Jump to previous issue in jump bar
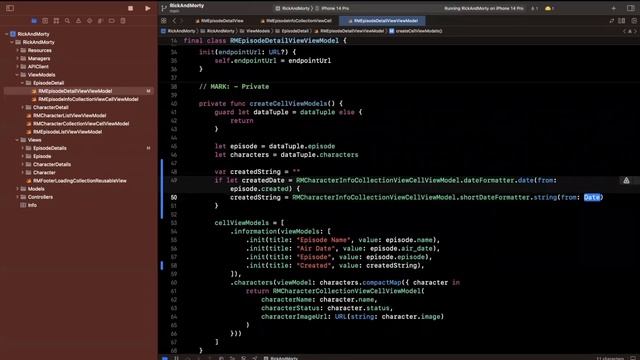Image resolution: width=640 pixels, height=360 pixels. coord(625,31)
